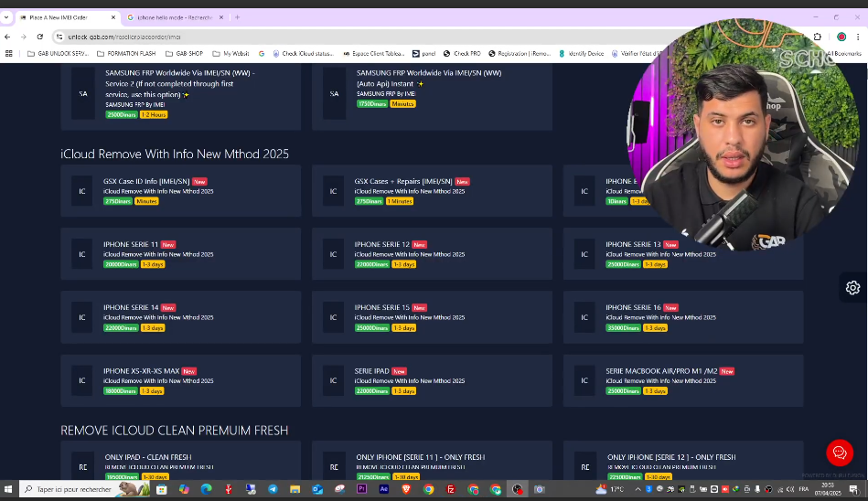Select the IPHONE SERIE 16 iCloud service
This screenshot has height=501, width=868.
click(683, 316)
